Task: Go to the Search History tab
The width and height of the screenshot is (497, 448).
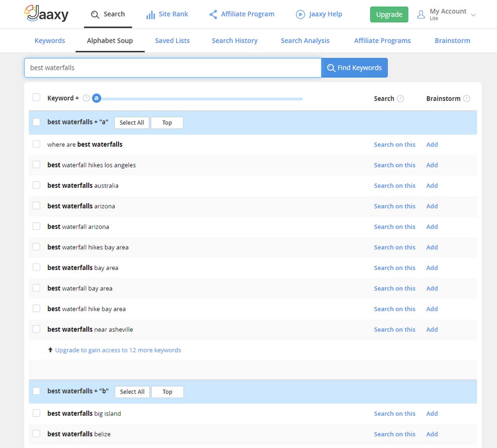Action: pyautogui.click(x=235, y=40)
